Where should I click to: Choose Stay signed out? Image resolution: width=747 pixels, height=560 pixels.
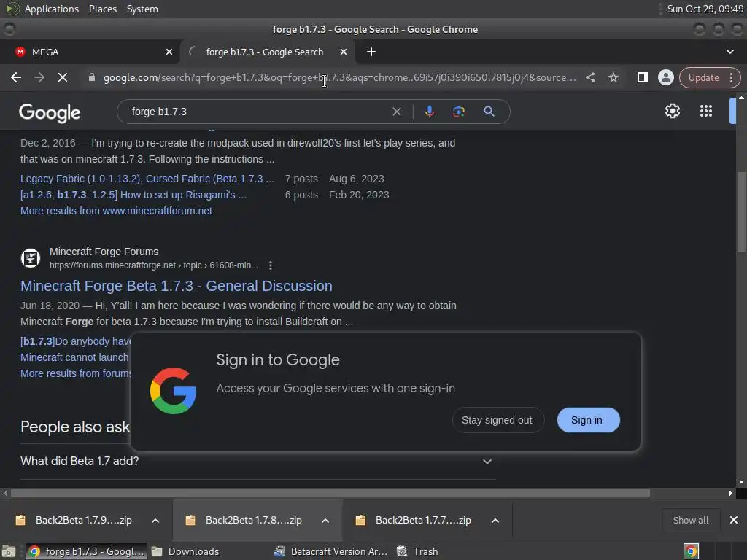(x=497, y=420)
